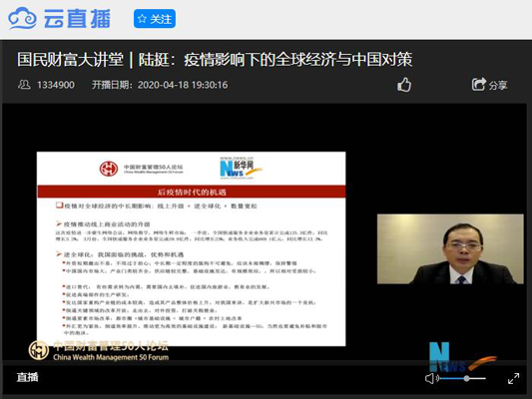Enter fullscreen with the expand icon
This screenshot has width=532, height=399.
513,378
